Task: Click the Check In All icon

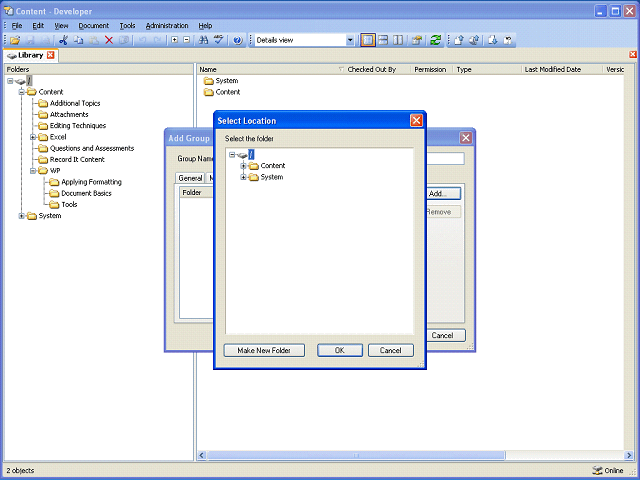Action: 474,40
